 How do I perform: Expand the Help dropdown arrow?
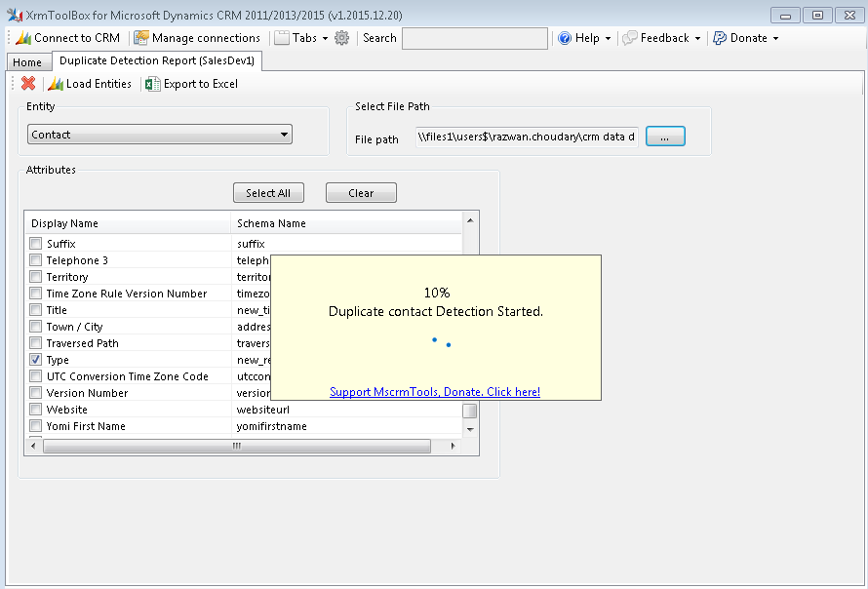click(608, 38)
